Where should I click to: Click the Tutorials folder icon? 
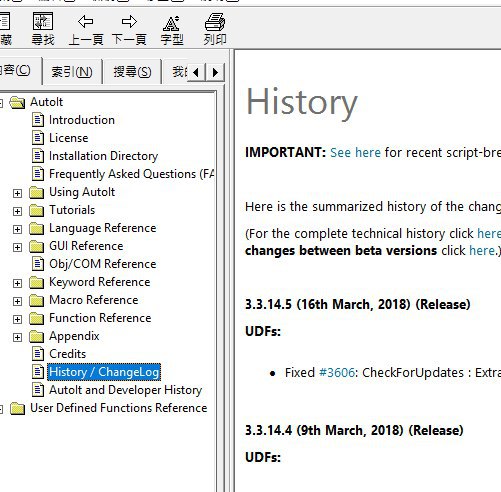(36, 210)
